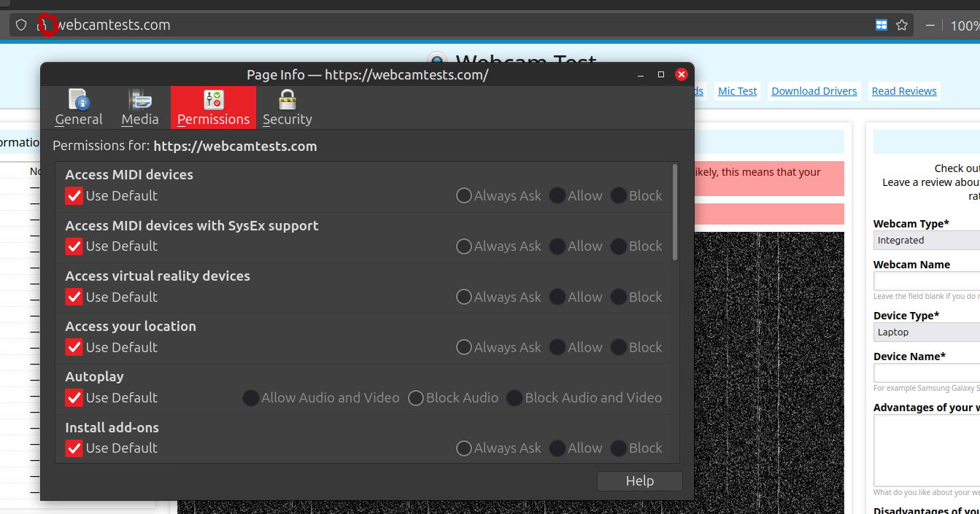Select Block for Access virtual reality devices
Image resolution: width=980 pixels, height=514 pixels.
pos(619,297)
